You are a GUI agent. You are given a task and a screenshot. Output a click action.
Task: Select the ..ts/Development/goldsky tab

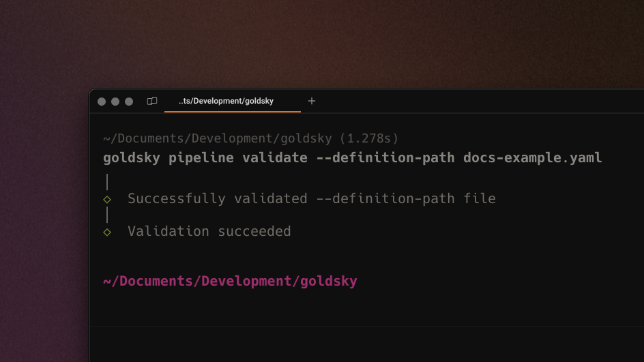pos(233,101)
